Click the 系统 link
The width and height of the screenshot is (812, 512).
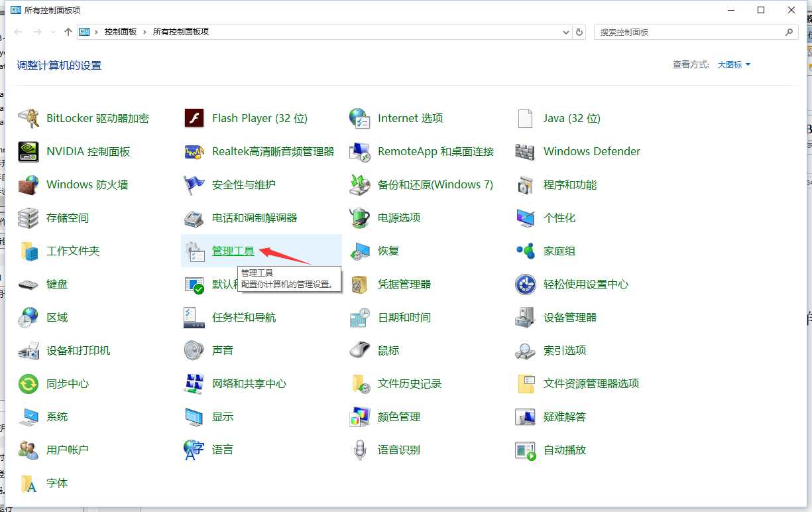57,416
